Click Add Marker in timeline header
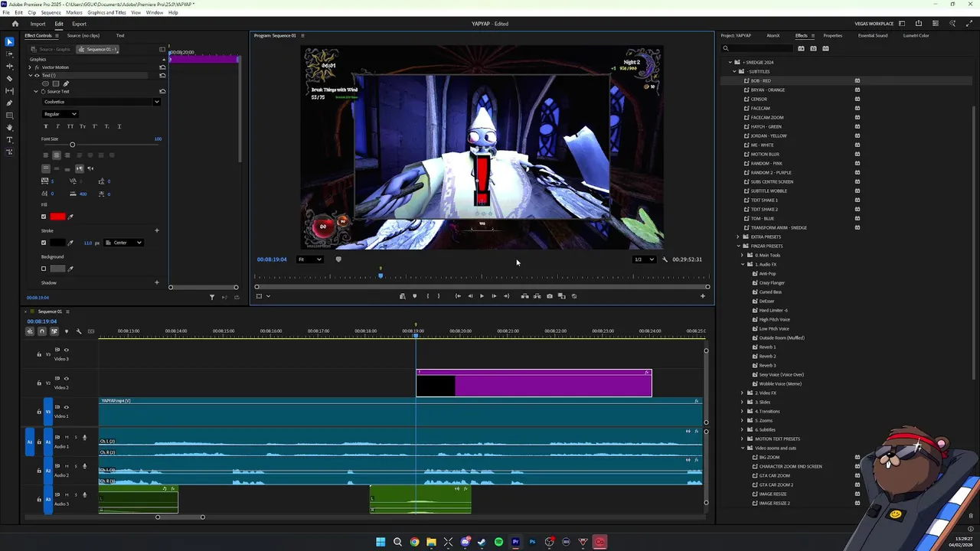Viewport: 980px width, 551px height. pyautogui.click(x=66, y=331)
